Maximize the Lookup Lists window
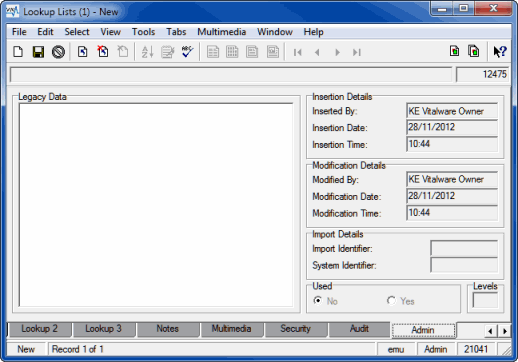Screen dimensions: 518x362 click(464, 8)
